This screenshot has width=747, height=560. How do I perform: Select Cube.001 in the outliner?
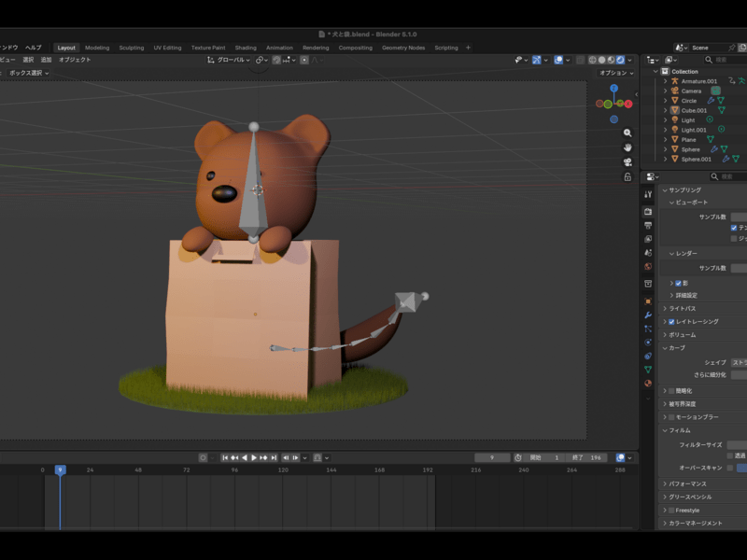coord(694,110)
